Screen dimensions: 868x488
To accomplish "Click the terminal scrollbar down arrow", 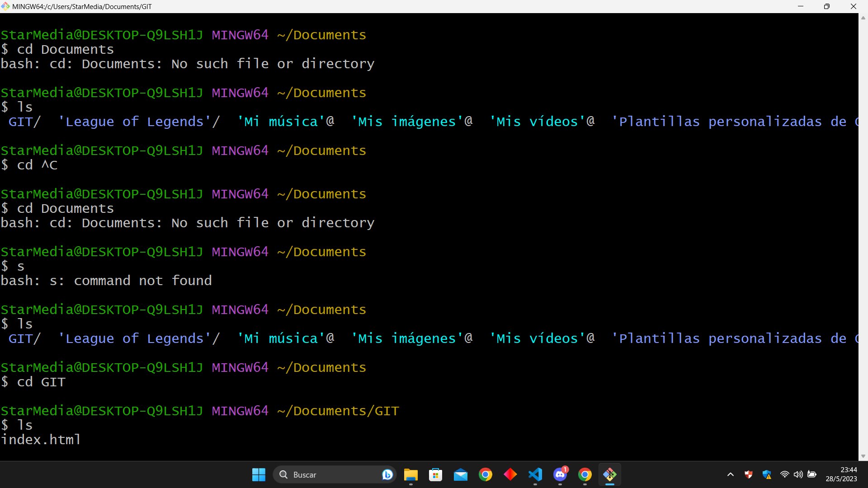I will [863, 456].
